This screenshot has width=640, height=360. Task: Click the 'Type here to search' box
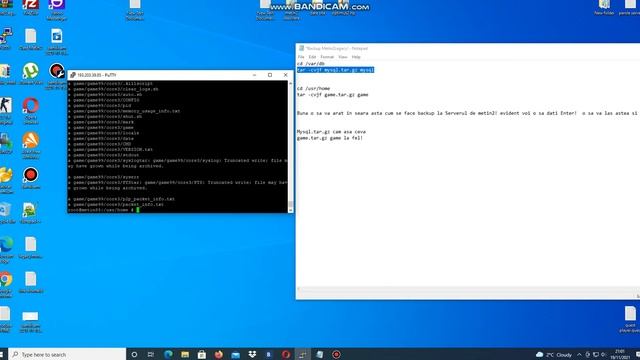pos(67,354)
